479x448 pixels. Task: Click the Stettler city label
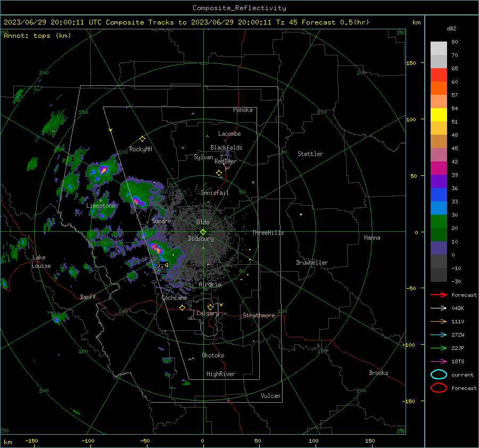coord(310,154)
